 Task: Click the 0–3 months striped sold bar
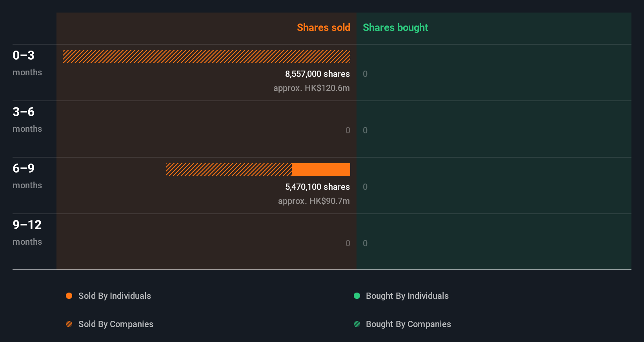[x=206, y=56]
